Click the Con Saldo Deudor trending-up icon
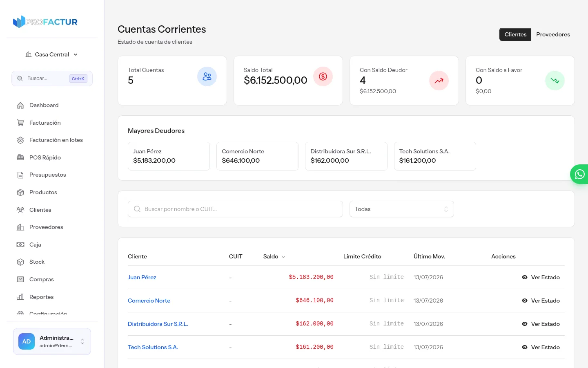This screenshot has width=588, height=368. pyautogui.click(x=439, y=81)
